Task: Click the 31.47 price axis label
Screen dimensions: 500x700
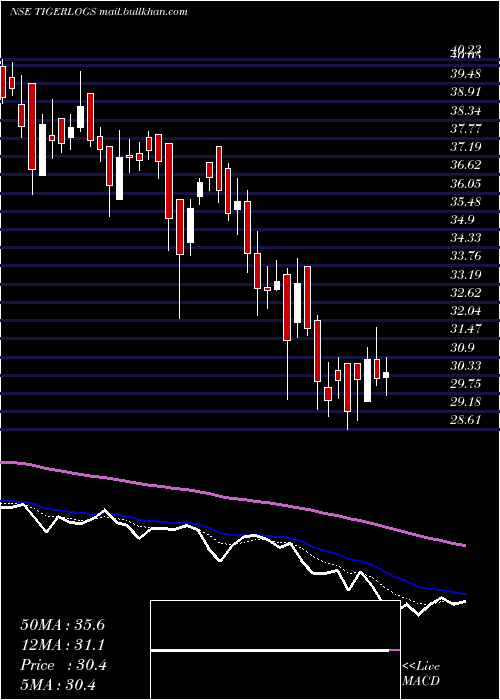Action: pyautogui.click(x=465, y=329)
